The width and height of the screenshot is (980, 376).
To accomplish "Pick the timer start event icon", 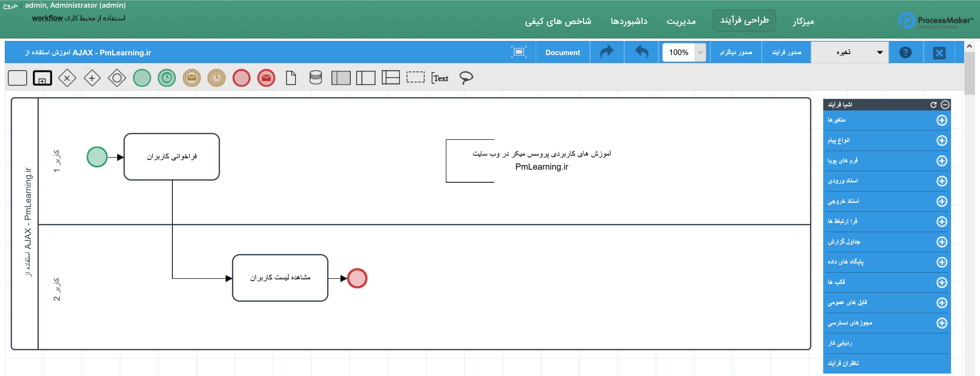I will (167, 78).
